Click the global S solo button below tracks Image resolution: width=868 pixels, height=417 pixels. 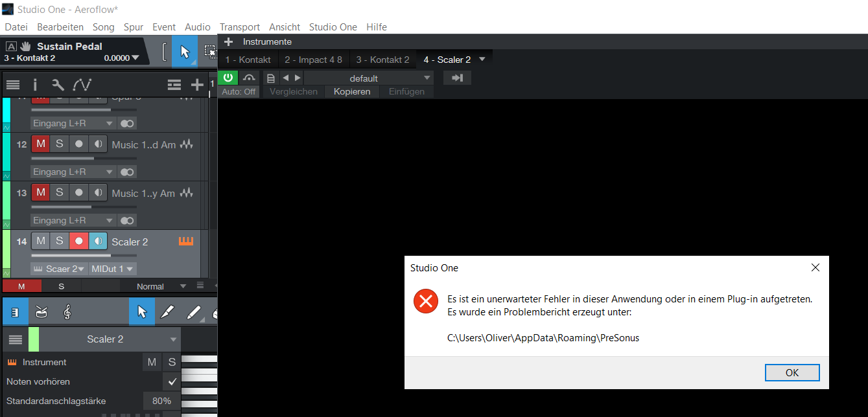62,286
